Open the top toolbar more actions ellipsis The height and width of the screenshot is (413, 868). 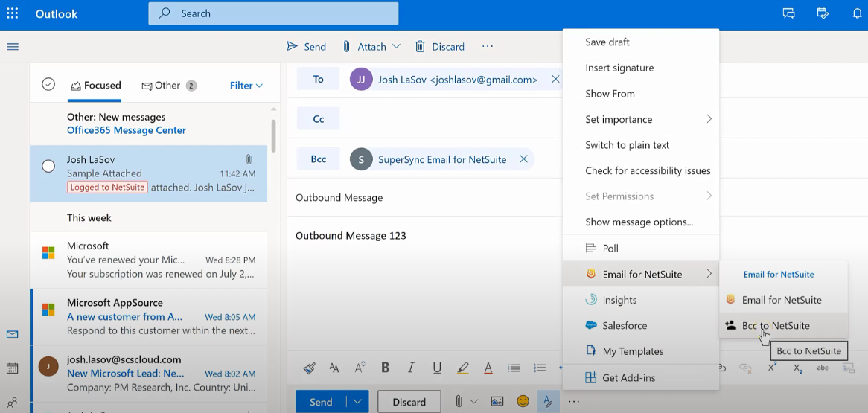[x=487, y=46]
